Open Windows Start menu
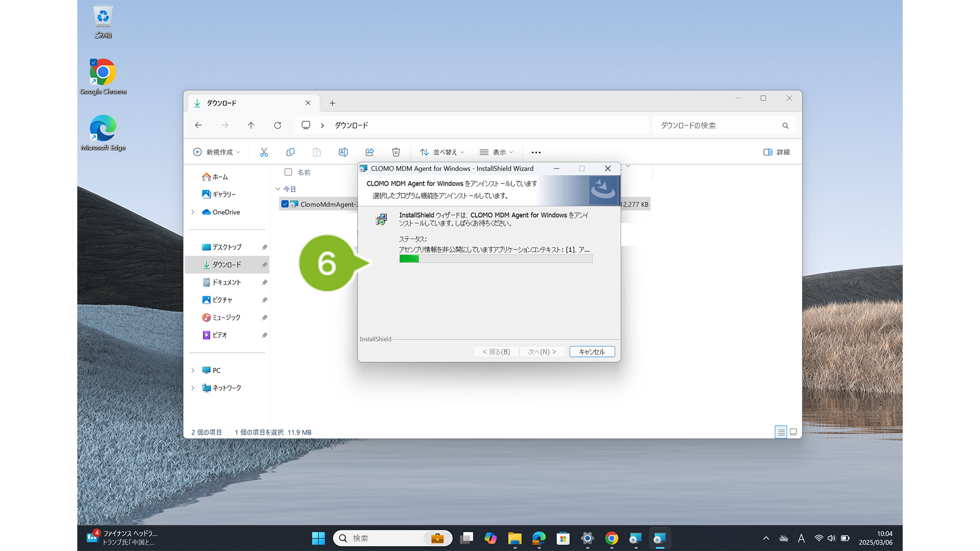980x551 pixels. 318,538
